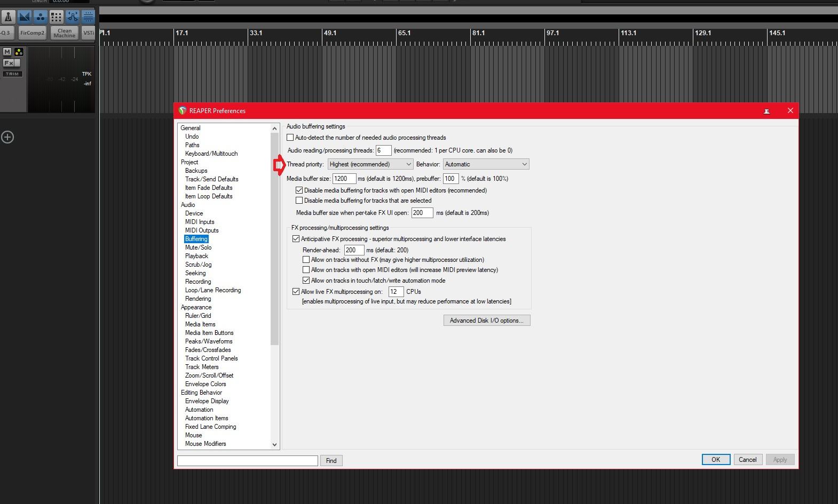Toggle Anticipative FX processing checkbox
838x504 pixels.
click(x=296, y=239)
